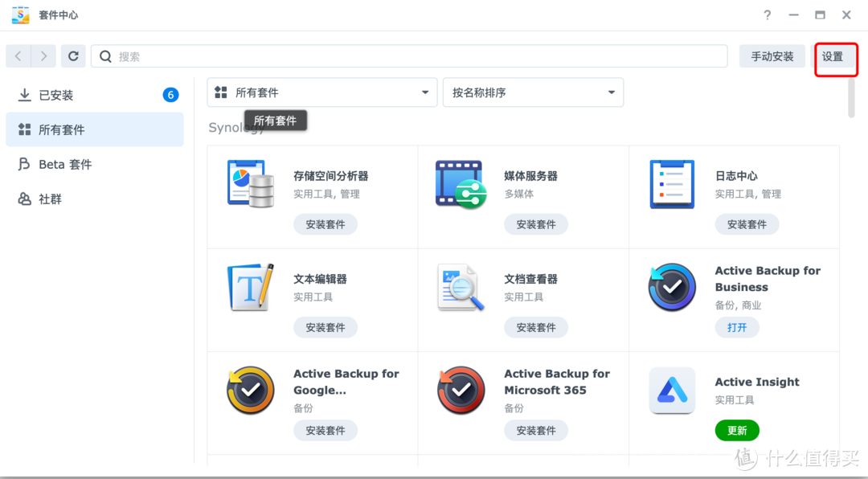Image resolution: width=868 pixels, height=479 pixels.
Task: Refresh the package list
Action: pos(73,56)
